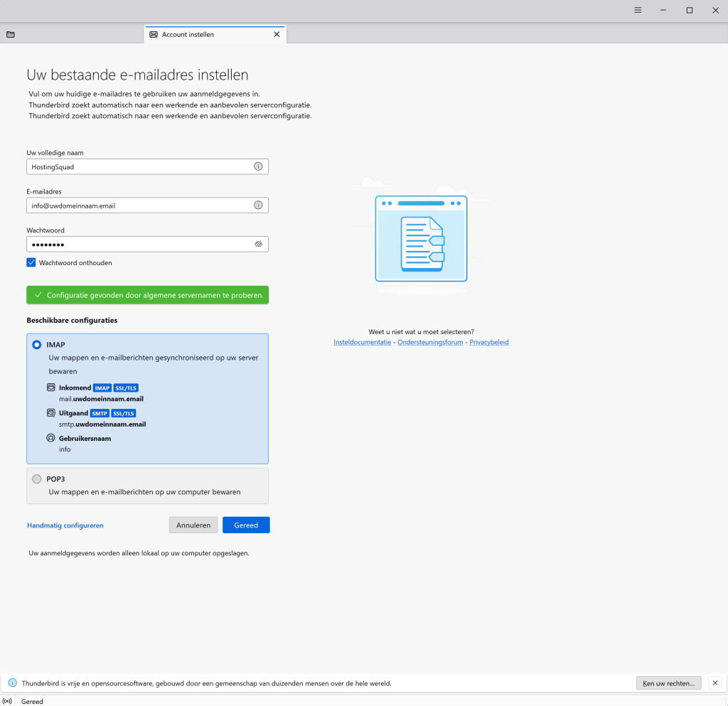Image resolution: width=728 pixels, height=706 pixels.
Task: Click the SMTP badge next to Uitgaand
Action: 100,414
